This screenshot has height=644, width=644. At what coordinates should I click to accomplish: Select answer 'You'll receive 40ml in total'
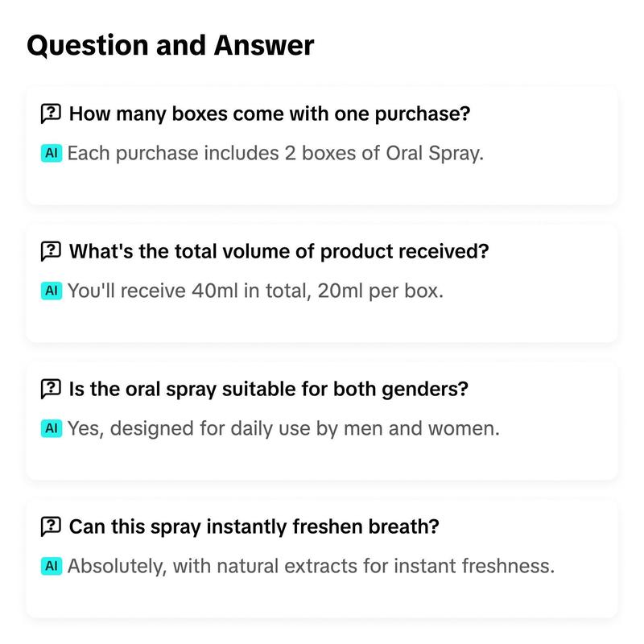click(255, 291)
